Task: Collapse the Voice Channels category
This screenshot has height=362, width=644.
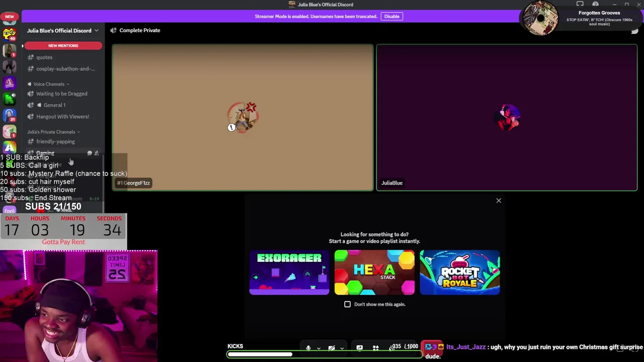Action: pyautogui.click(x=49, y=84)
